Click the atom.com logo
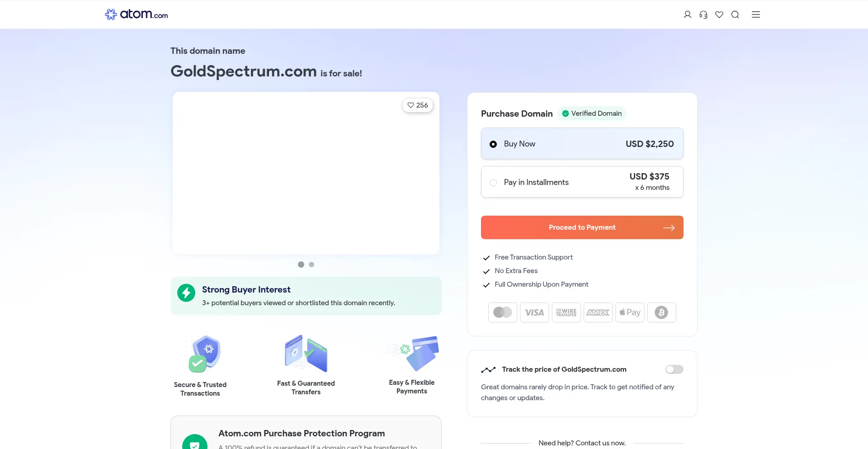 click(x=136, y=14)
